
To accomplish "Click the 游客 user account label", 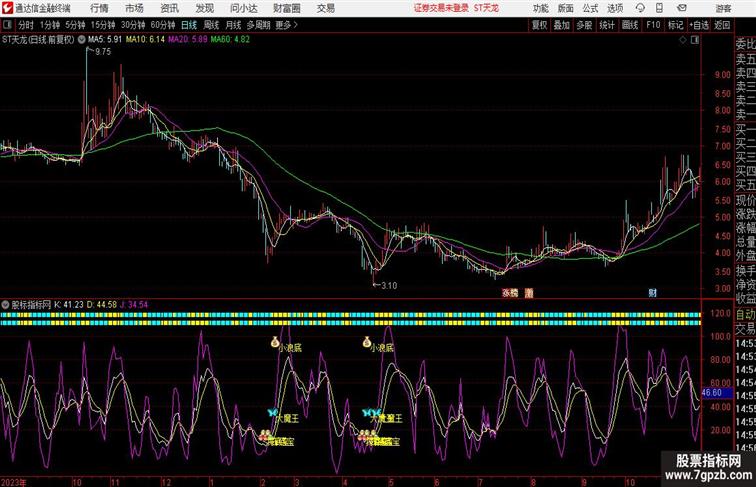I will point(723,8).
